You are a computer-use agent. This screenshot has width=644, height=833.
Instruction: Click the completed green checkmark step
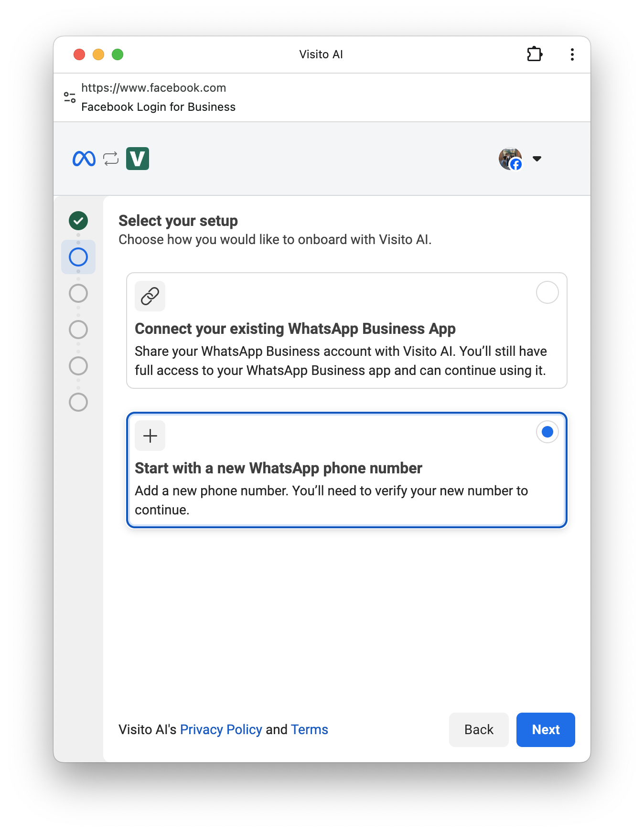point(78,221)
